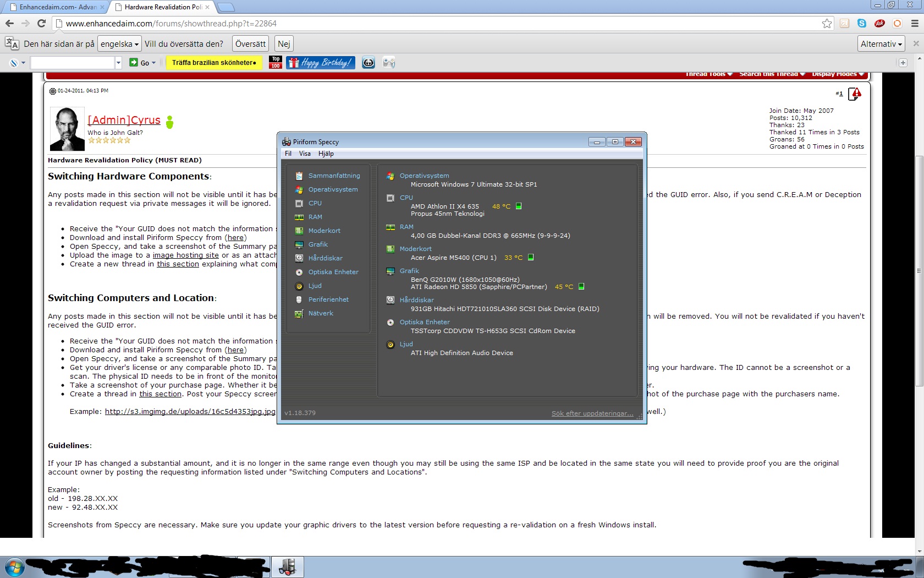Click the orange arrow shortcut extension icon
The image size is (924, 578).
tap(844, 23)
